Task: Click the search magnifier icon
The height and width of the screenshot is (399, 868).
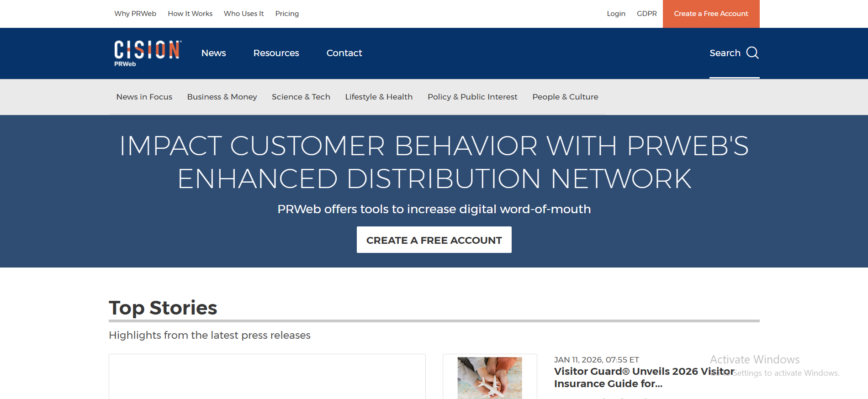Action: click(x=752, y=53)
